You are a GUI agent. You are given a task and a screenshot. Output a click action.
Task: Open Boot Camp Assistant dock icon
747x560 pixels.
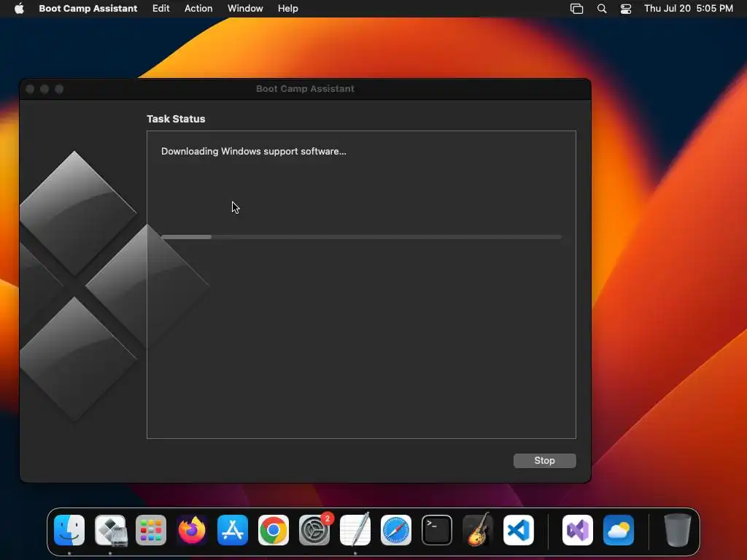(x=110, y=530)
